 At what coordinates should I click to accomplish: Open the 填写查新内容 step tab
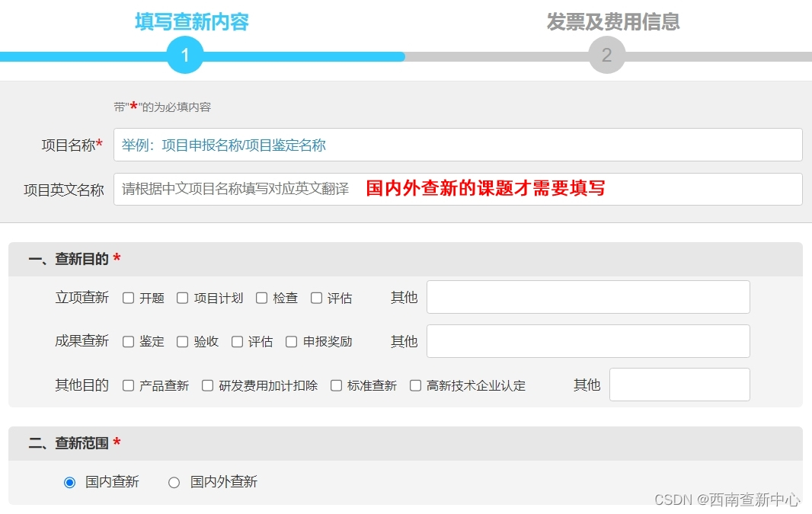(192, 22)
